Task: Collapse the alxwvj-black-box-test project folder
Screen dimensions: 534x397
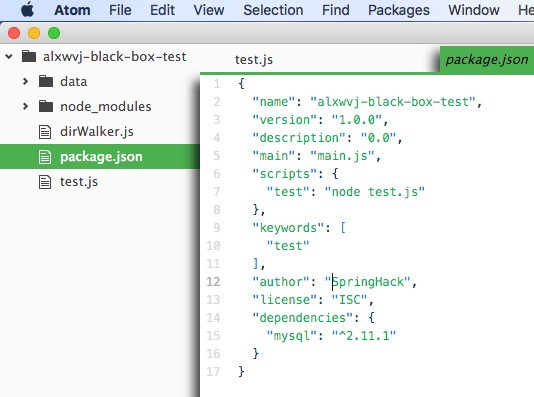Action: click(9, 57)
